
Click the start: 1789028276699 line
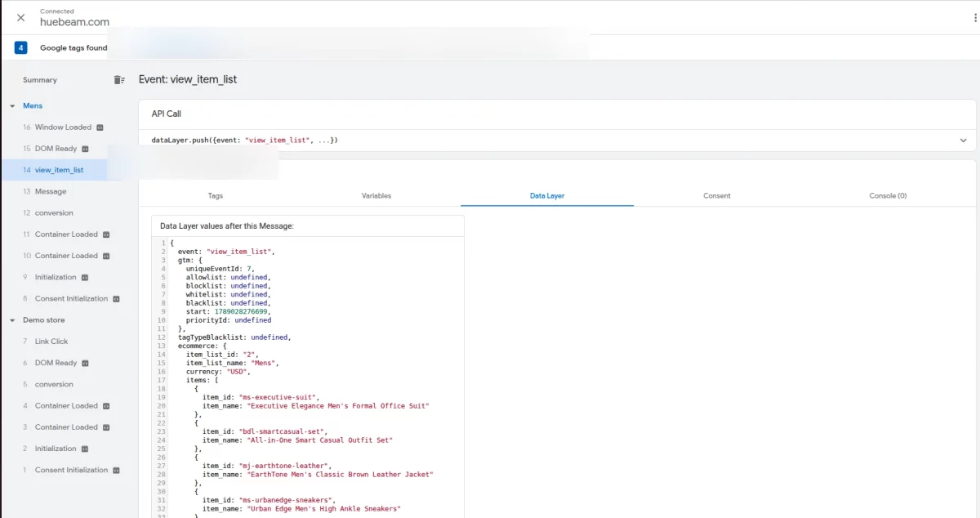tap(228, 311)
